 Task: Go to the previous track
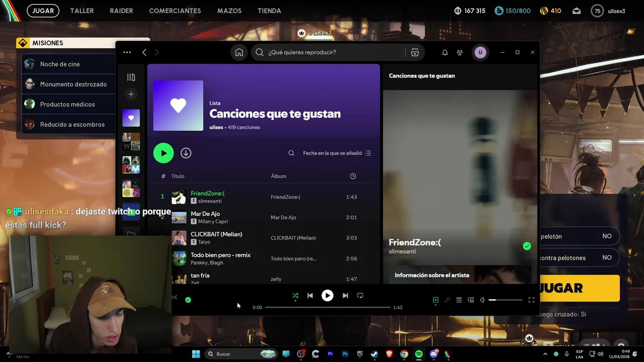pos(310,296)
